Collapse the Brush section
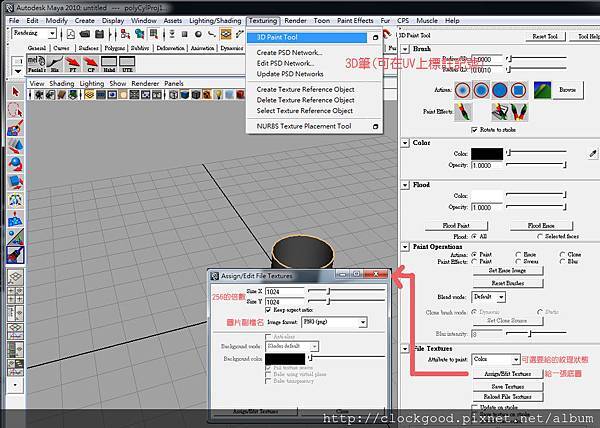The width and height of the screenshot is (600, 428). pyautogui.click(x=405, y=49)
